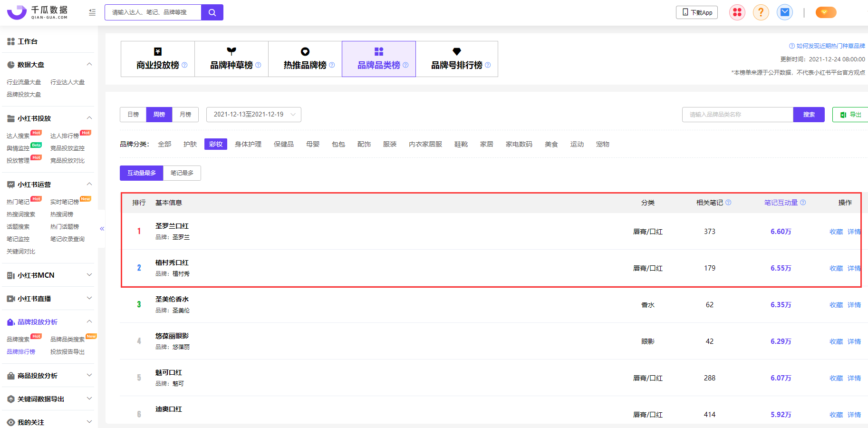868x428 pixels.
Task: Click help icon next to 商业投放榜
Action: pyautogui.click(x=184, y=65)
